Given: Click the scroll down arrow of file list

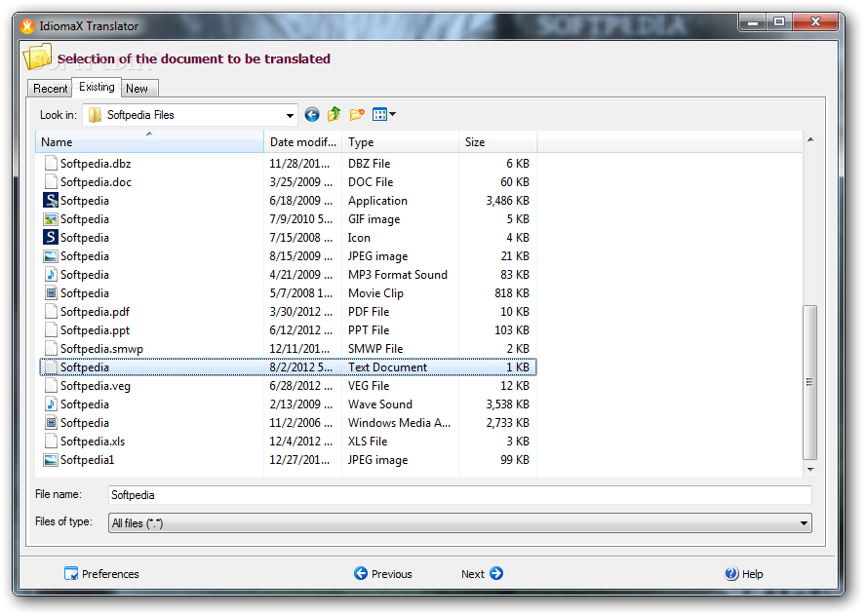Looking at the screenshot, I should pos(810,469).
